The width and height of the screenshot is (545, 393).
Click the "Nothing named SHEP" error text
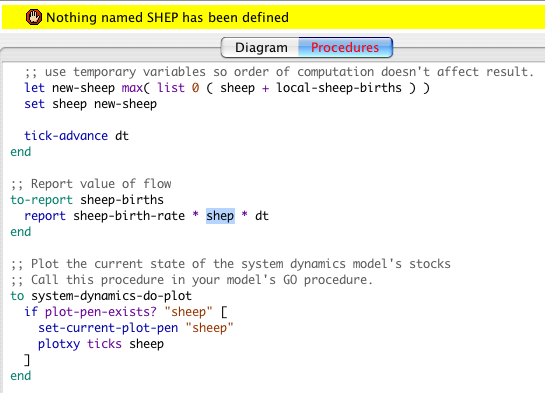pos(167,17)
